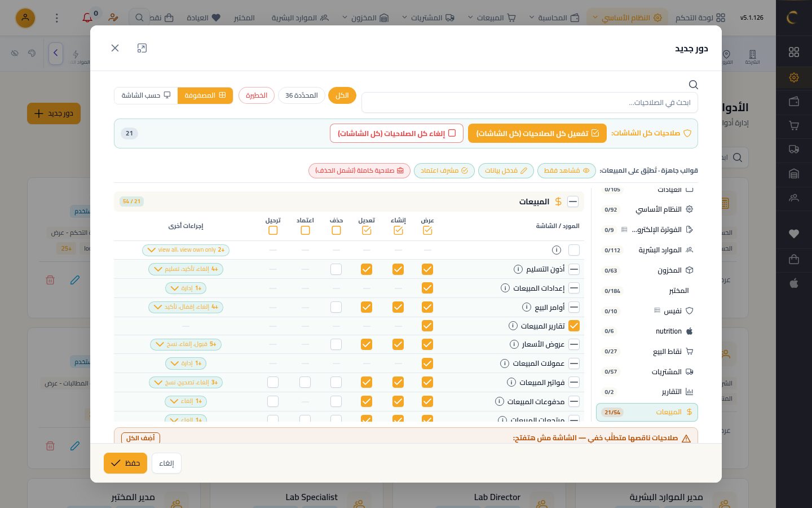Expand other actions dropdown for فواتير المبيعات
812x508 pixels.
pyautogui.click(x=186, y=382)
